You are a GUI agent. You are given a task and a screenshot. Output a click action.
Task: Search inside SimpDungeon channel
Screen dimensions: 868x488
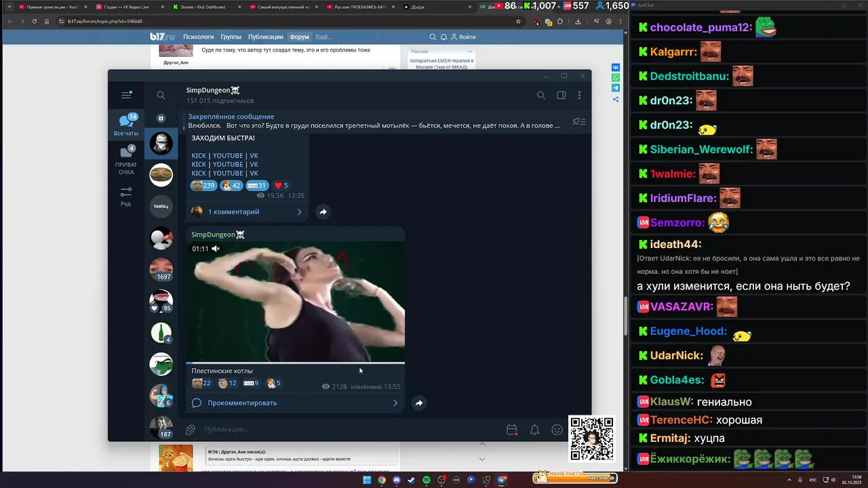click(x=541, y=96)
